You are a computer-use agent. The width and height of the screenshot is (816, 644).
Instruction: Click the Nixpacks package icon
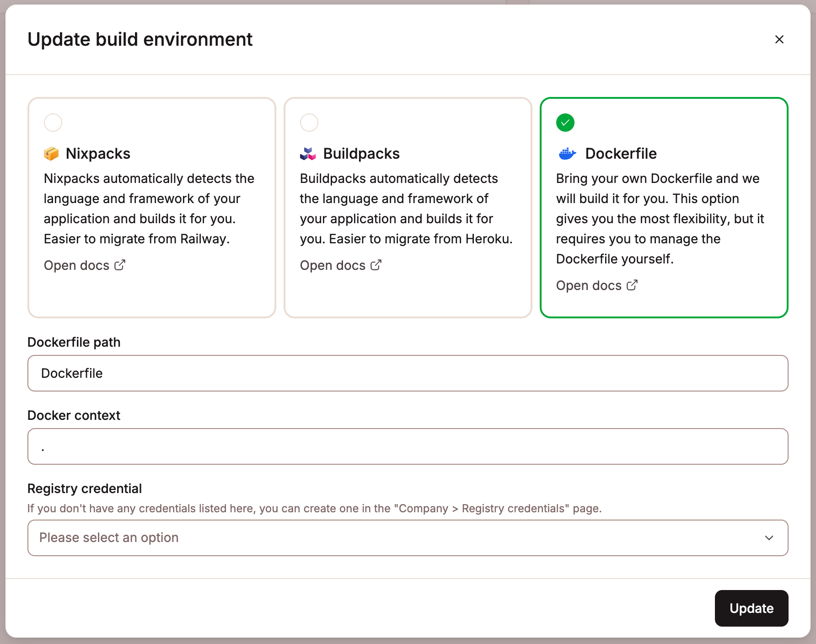coord(52,153)
